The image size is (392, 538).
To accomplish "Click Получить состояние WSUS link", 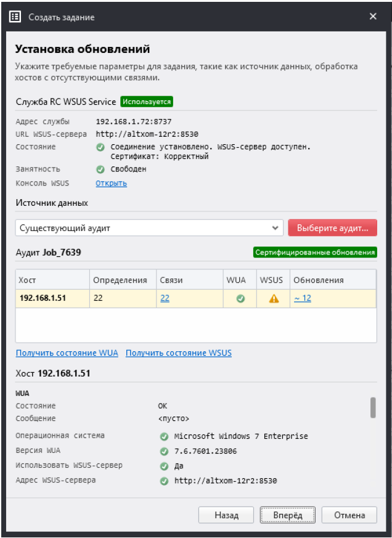I will (179, 353).
